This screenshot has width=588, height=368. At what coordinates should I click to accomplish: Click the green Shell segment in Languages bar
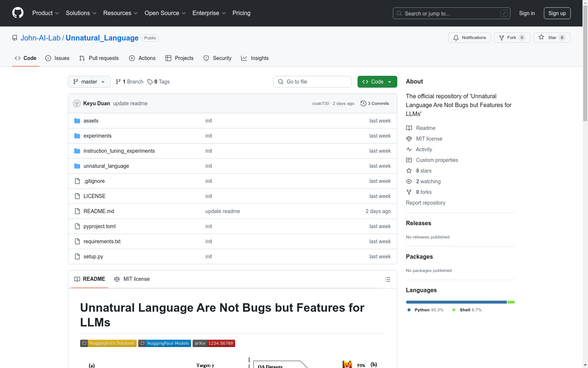pyautogui.click(x=511, y=302)
